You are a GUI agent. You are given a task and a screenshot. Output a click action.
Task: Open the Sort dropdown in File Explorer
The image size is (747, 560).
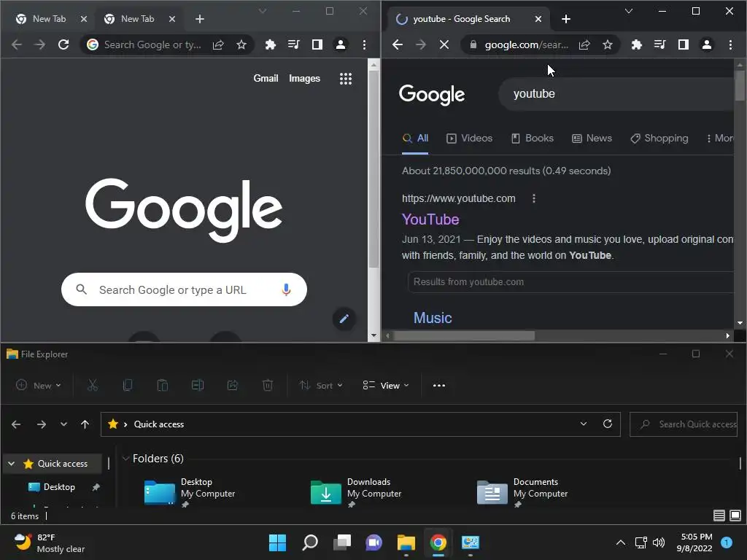[x=321, y=385]
